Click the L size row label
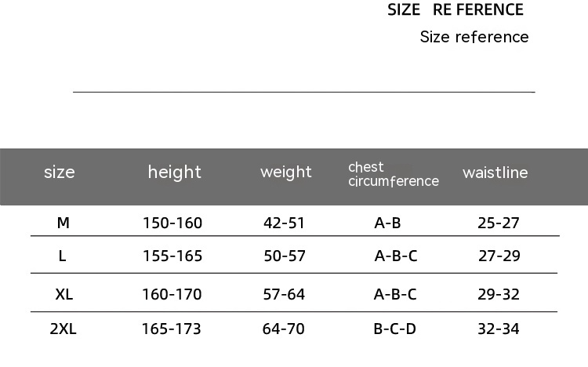Image resolution: width=588 pixels, height=367 pixels. click(x=63, y=256)
